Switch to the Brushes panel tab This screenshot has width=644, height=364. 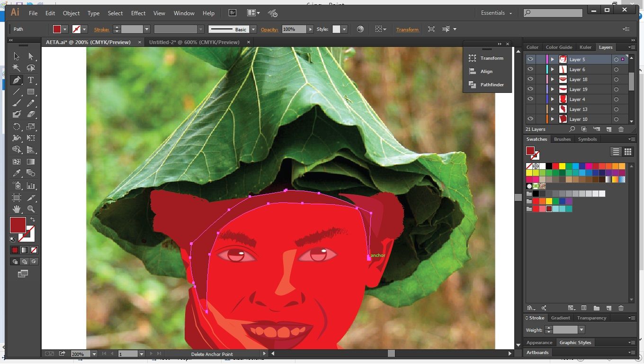(562, 139)
